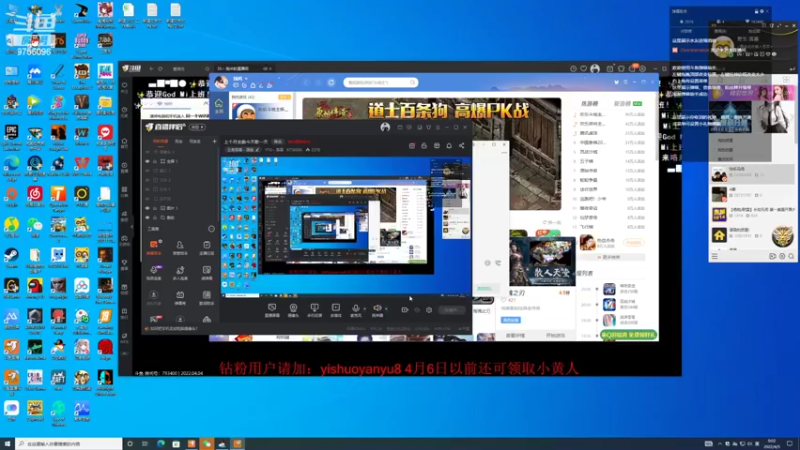Open Cuphead desktop shortcut
The image size is (800, 450).
coord(35,411)
